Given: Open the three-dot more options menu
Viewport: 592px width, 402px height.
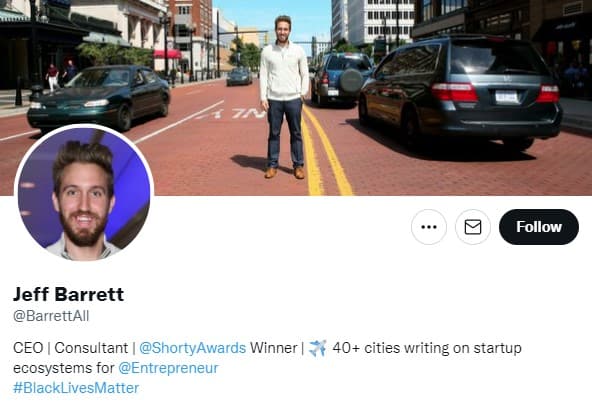Looking at the screenshot, I should pyautogui.click(x=429, y=227).
